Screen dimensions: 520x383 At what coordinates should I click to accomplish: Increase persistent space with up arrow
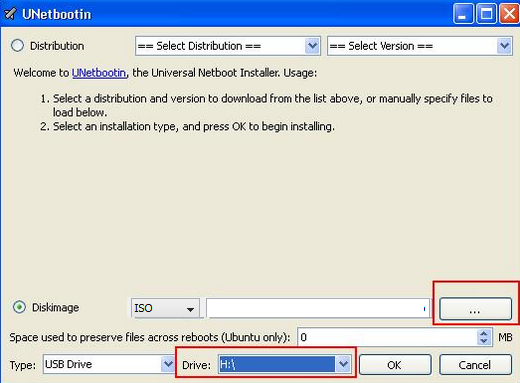click(x=484, y=333)
